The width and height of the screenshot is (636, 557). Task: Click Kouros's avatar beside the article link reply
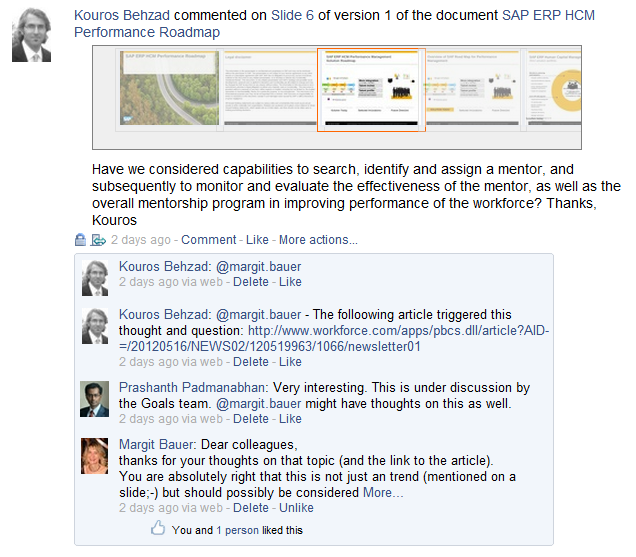[95, 326]
